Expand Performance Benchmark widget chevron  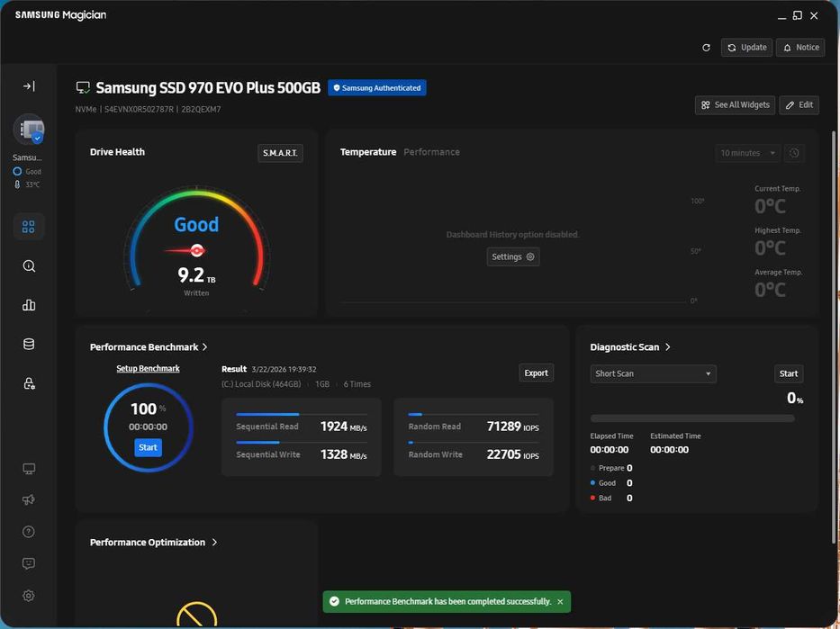click(x=204, y=346)
